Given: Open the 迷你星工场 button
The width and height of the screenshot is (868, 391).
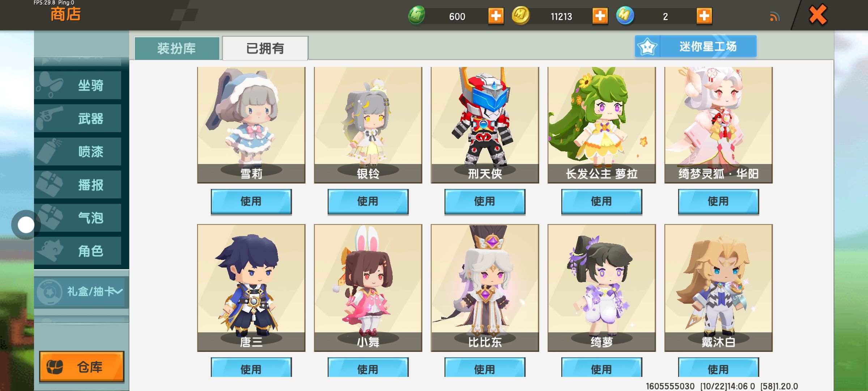Looking at the screenshot, I should pos(695,46).
